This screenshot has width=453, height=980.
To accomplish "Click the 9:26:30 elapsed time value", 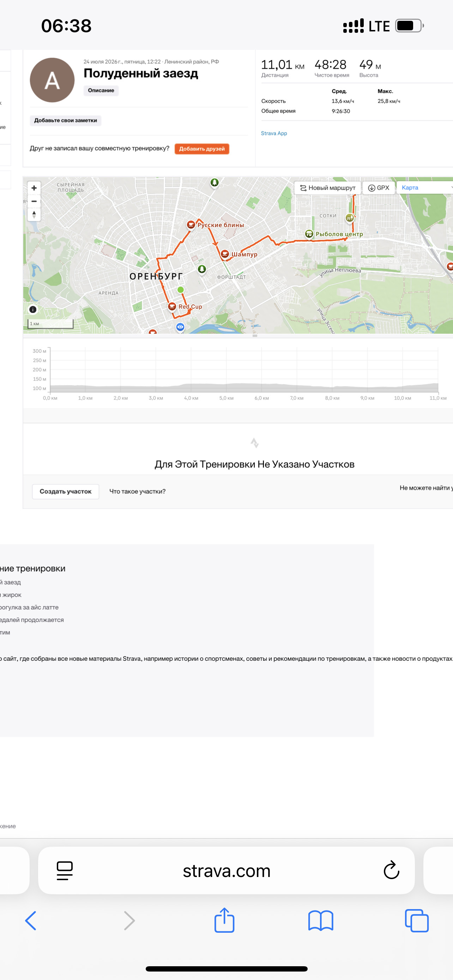I will (x=341, y=111).
